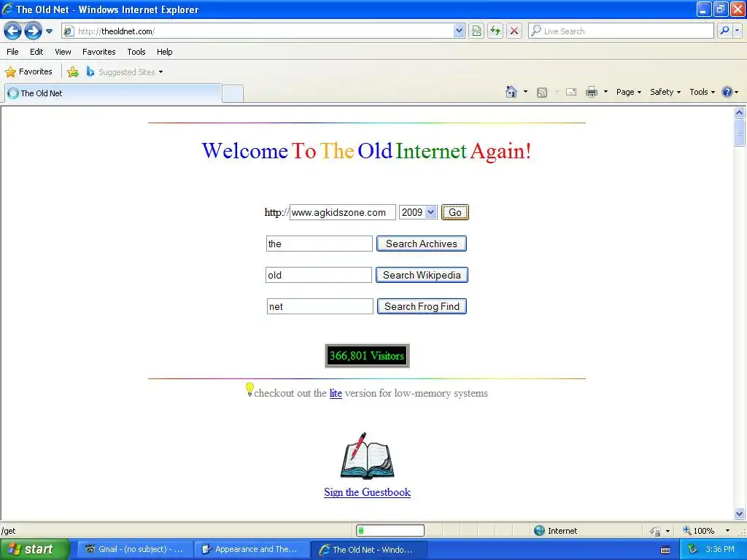Click the Refresh page icon

click(495, 31)
